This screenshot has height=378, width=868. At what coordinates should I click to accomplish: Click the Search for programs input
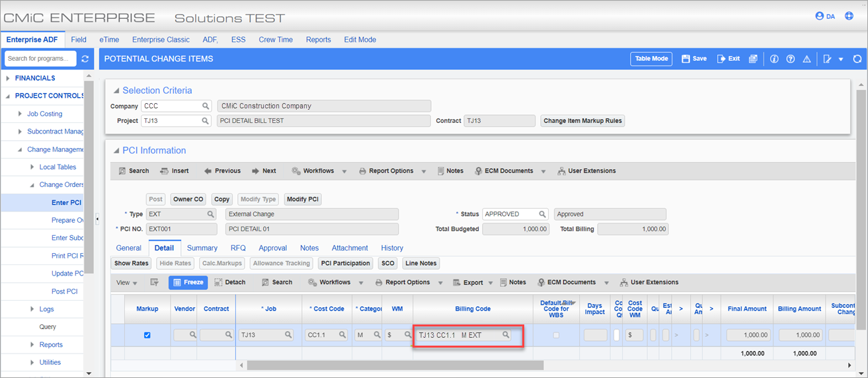click(x=41, y=59)
